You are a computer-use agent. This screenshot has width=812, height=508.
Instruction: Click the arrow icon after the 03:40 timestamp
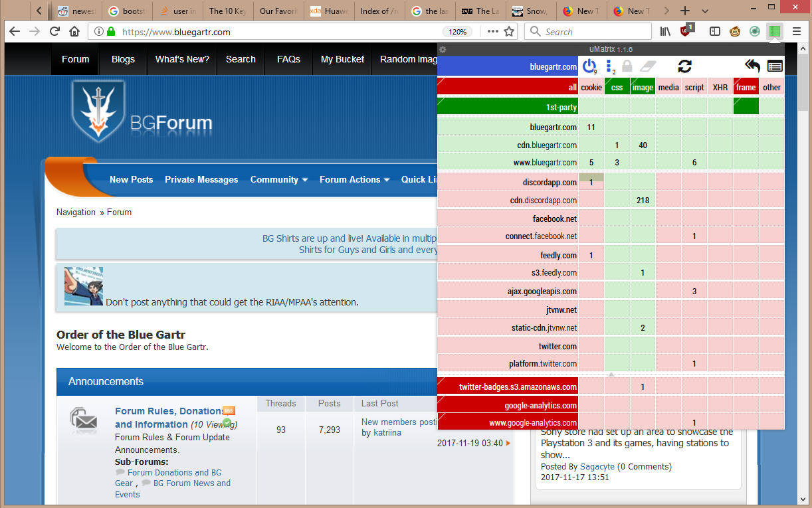pyautogui.click(x=508, y=443)
